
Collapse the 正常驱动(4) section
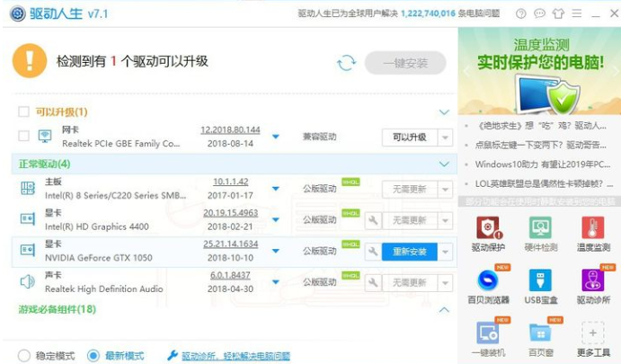443,164
